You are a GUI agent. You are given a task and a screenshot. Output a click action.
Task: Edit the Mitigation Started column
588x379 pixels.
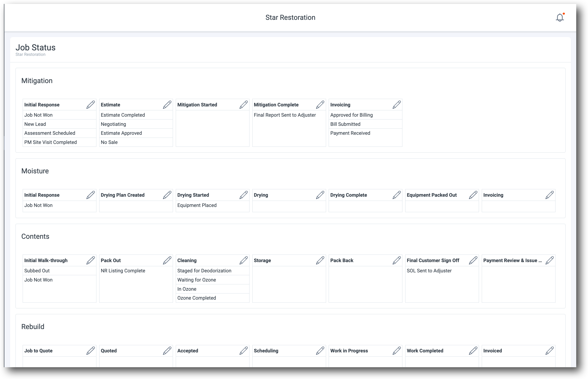243,104
